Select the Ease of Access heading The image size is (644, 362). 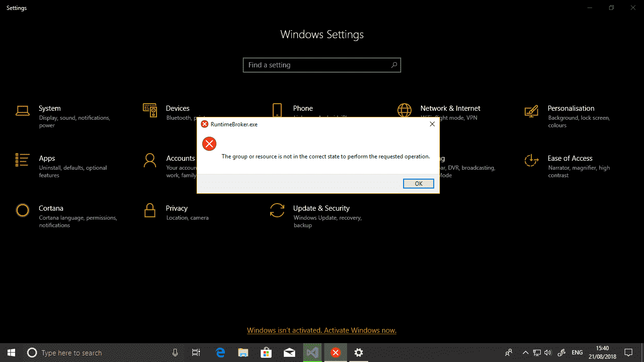click(570, 158)
